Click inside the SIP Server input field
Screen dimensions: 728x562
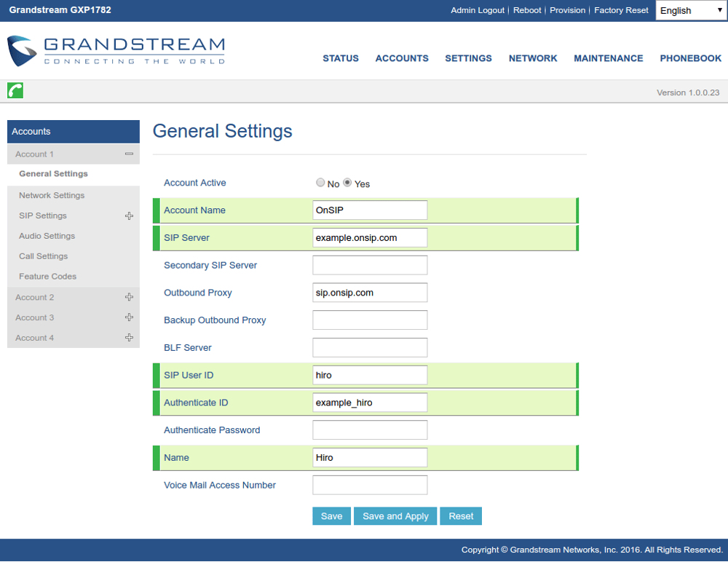369,237
